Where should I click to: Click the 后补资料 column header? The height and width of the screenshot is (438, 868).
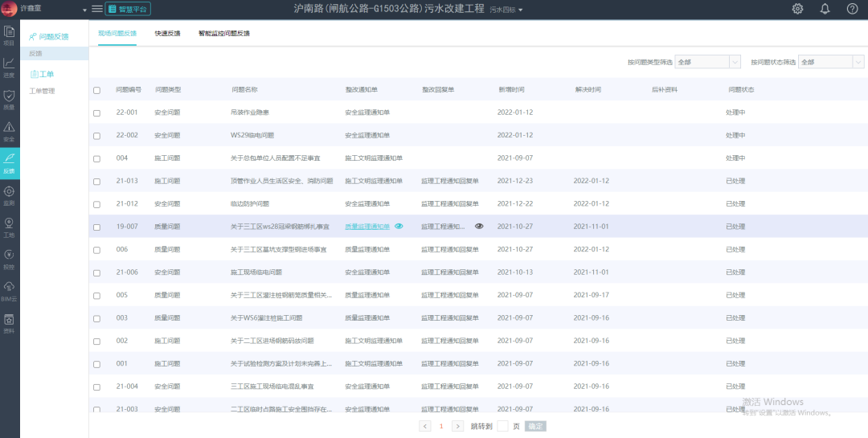pyautogui.click(x=665, y=89)
